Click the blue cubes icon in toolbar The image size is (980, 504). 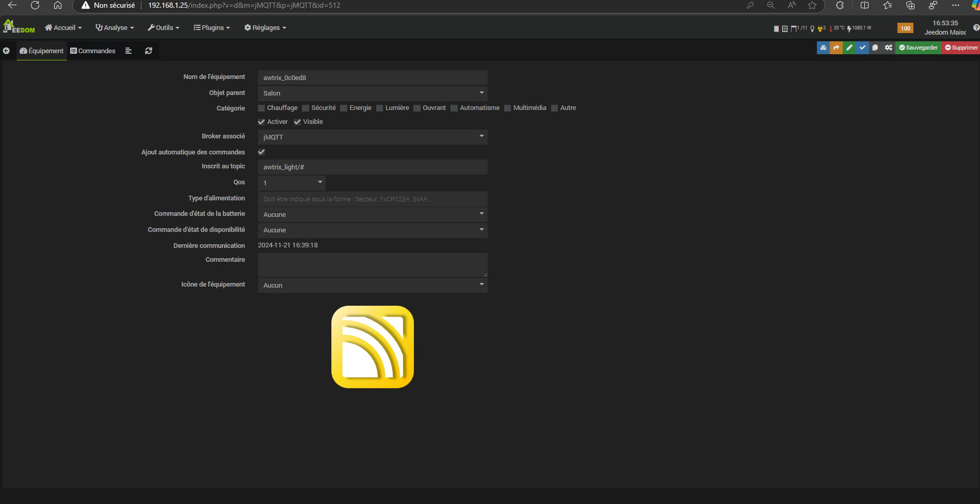[x=823, y=48]
